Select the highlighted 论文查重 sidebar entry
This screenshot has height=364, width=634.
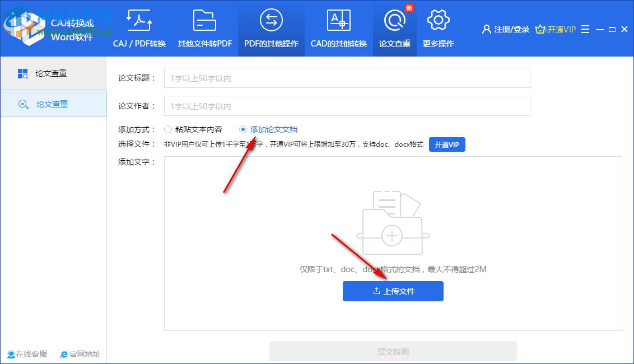53,104
